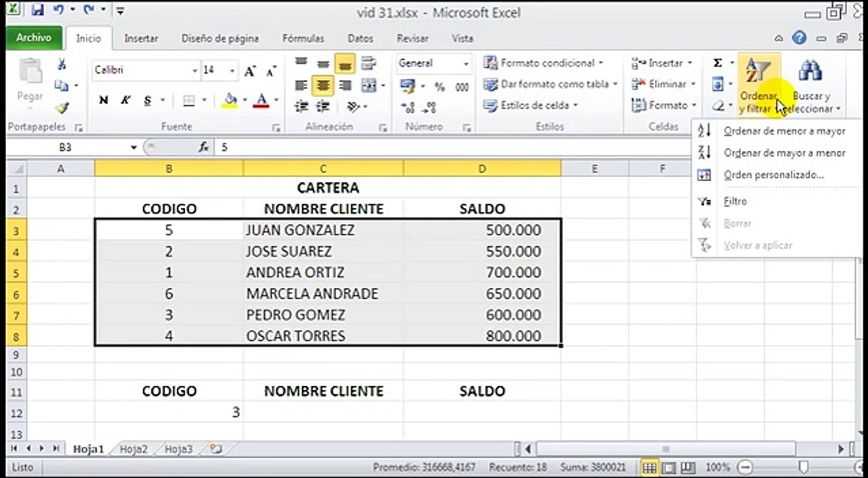Apply the yellow fill color bucket
Image resolution: width=868 pixels, height=478 pixels.
[x=230, y=100]
